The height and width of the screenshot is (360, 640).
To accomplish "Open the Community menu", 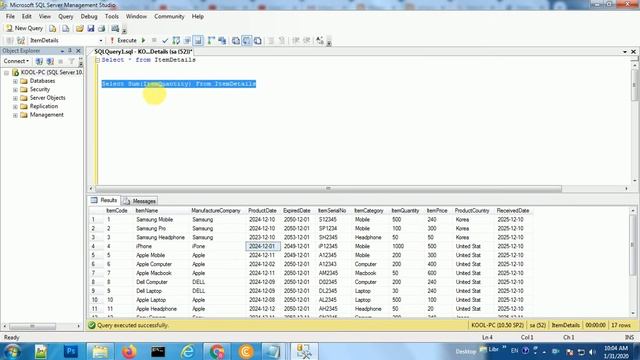I will point(169,16).
